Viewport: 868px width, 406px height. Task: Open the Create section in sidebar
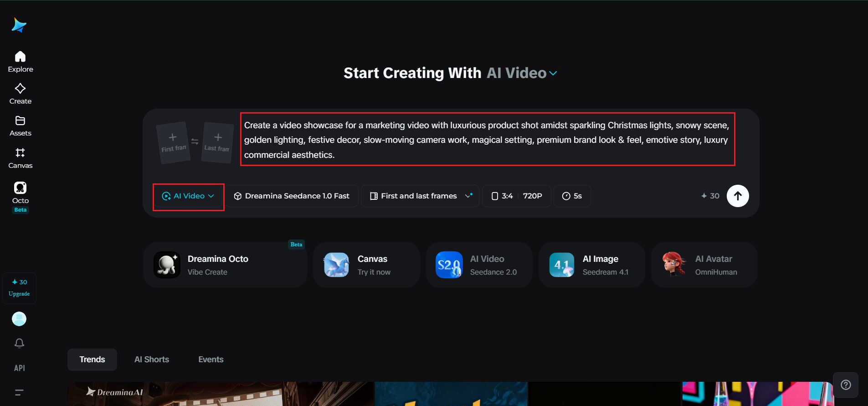point(20,94)
